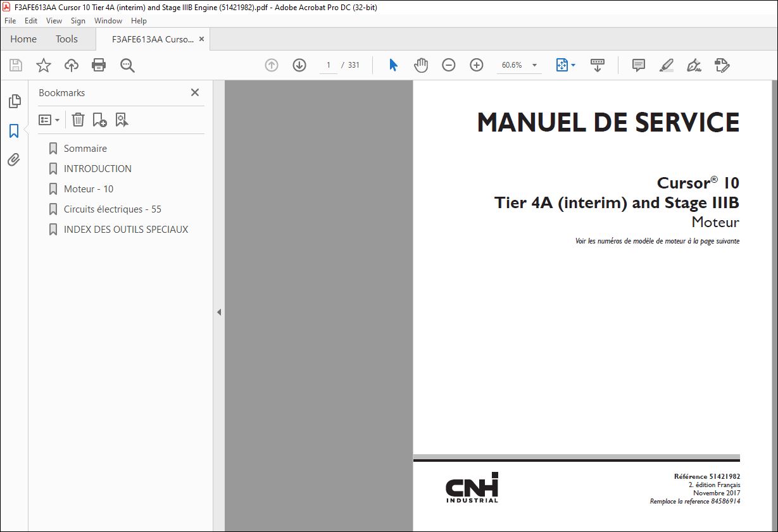Click the MANUEL DE SERVICE heading
Viewport: 778px width, 532px height.
click(x=608, y=123)
